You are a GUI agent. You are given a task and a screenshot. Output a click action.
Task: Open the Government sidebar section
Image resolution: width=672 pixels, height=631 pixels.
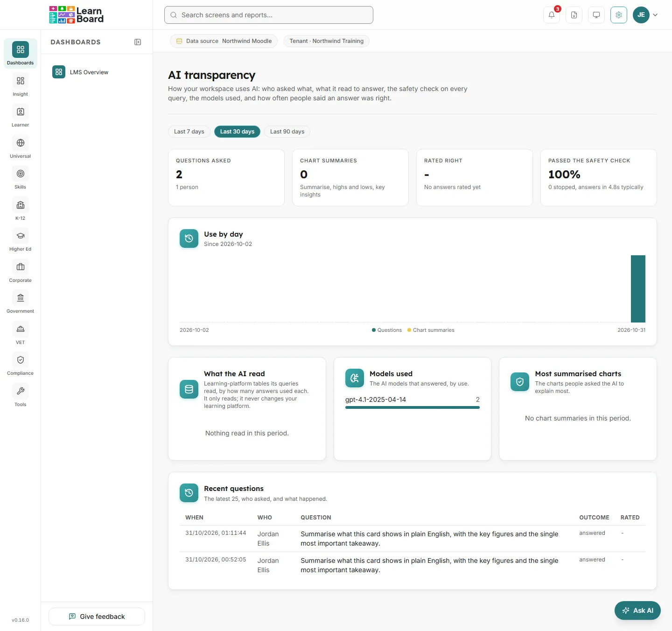pyautogui.click(x=21, y=302)
